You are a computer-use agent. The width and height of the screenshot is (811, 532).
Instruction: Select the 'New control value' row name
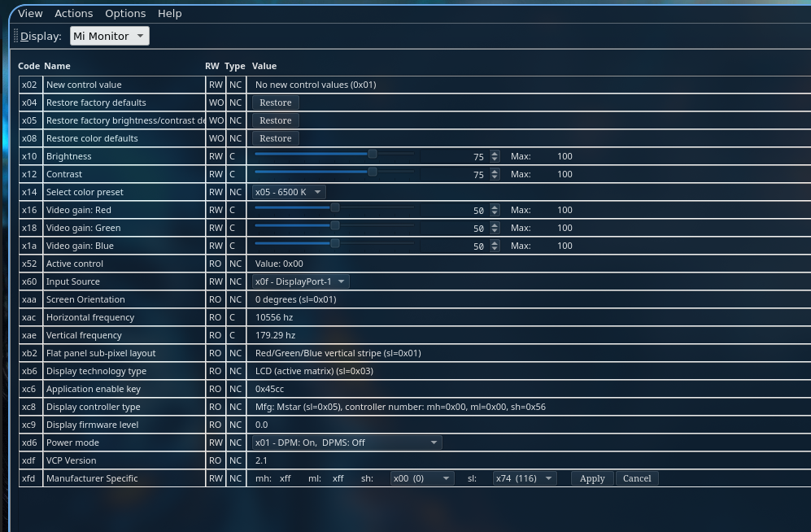click(x=84, y=85)
